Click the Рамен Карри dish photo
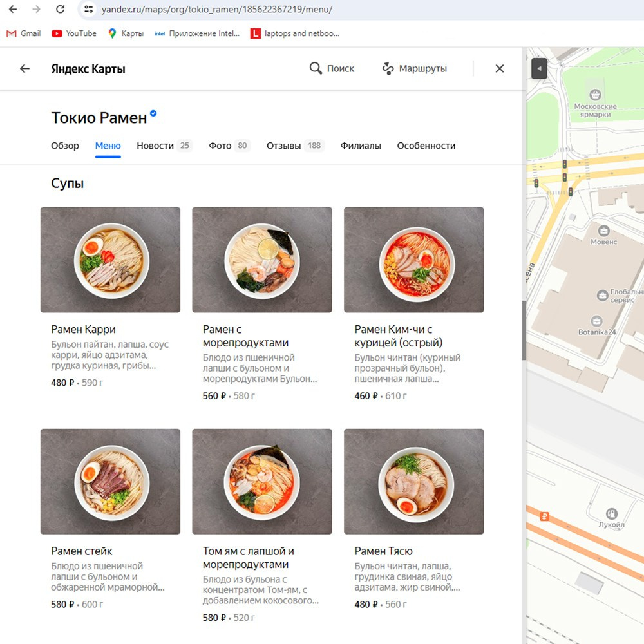 point(110,260)
